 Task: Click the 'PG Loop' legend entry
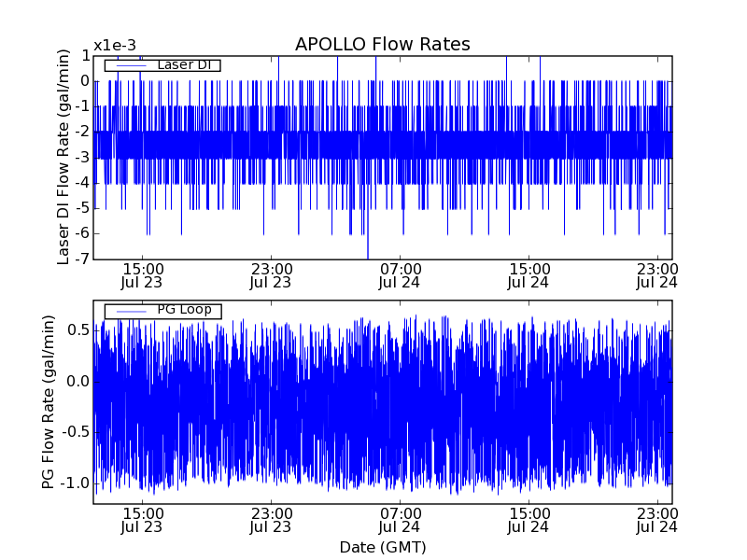tap(162, 311)
